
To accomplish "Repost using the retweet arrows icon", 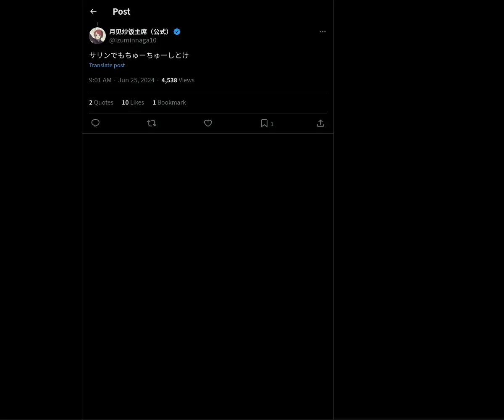I will [x=152, y=123].
